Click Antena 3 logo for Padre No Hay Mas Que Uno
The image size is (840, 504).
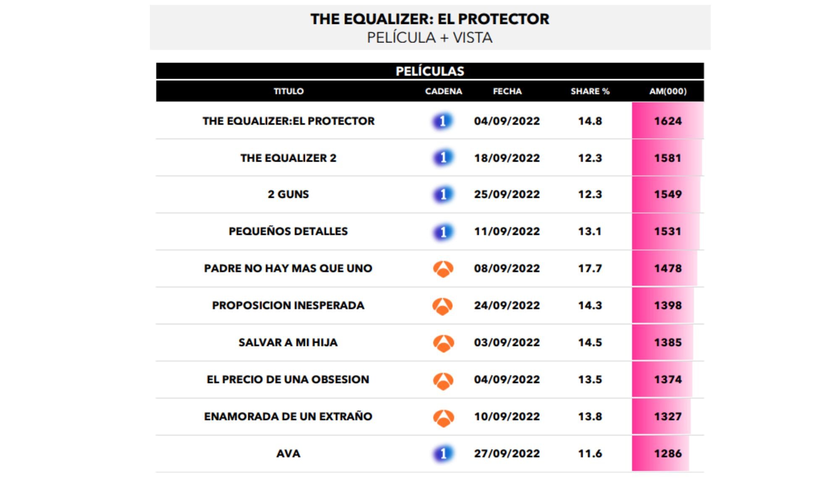(x=443, y=269)
